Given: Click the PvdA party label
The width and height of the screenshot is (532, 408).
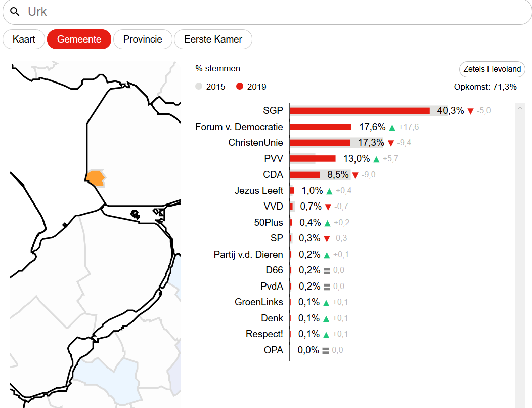Looking at the screenshot, I should [x=272, y=287].
